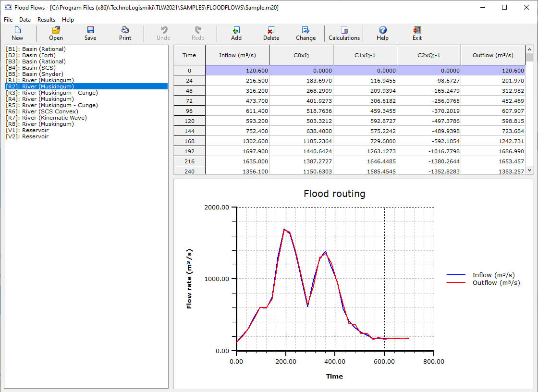
Task: Open the Data menu
Action: point(25,20)
